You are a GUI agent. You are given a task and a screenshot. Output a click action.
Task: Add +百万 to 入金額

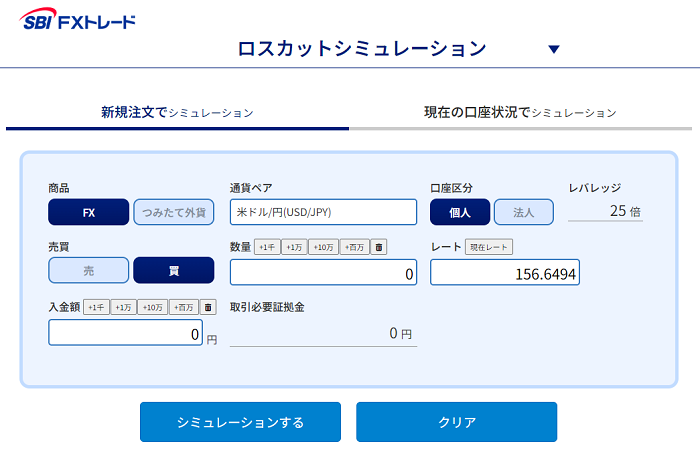click(183, 307)
